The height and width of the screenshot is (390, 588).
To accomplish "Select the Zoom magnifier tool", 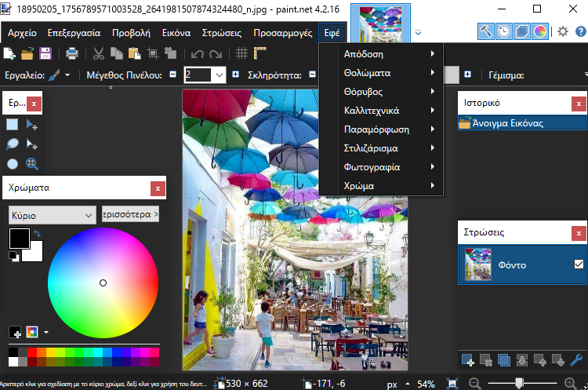I will click(32, 164).
